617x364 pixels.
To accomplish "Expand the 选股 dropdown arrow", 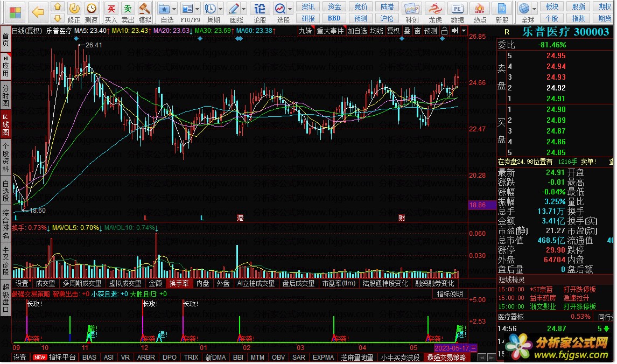I will [x=290, y=9].
